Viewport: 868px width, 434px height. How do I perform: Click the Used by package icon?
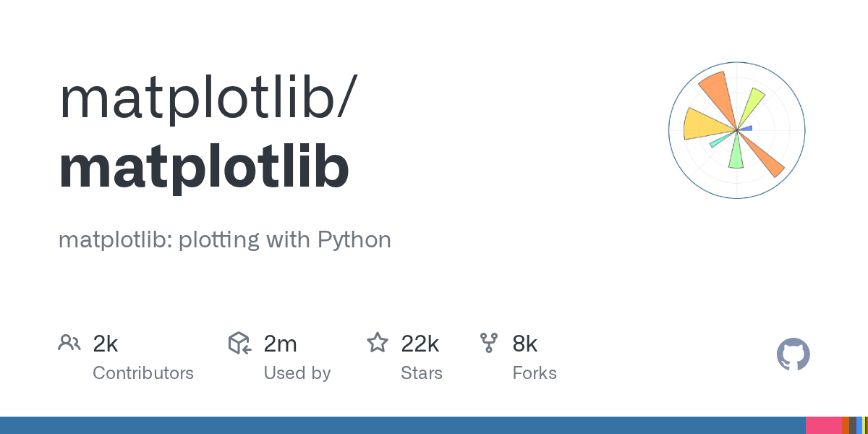click(239, 343)
